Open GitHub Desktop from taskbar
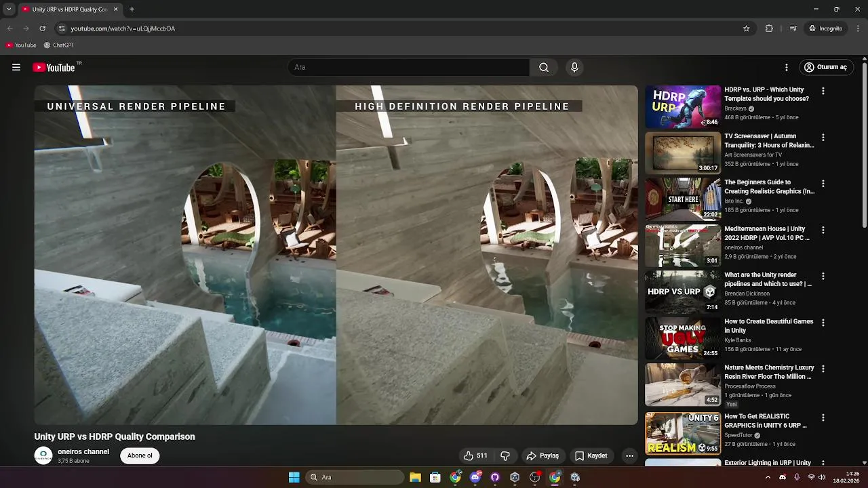The height and width of the screenshot is (488, 868). tap(495, 477)
